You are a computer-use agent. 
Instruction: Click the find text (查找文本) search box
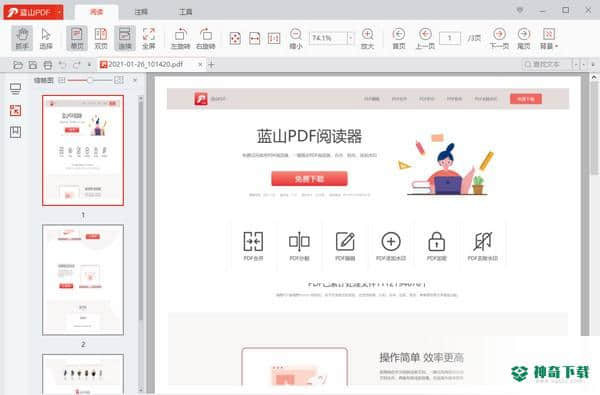547,64
